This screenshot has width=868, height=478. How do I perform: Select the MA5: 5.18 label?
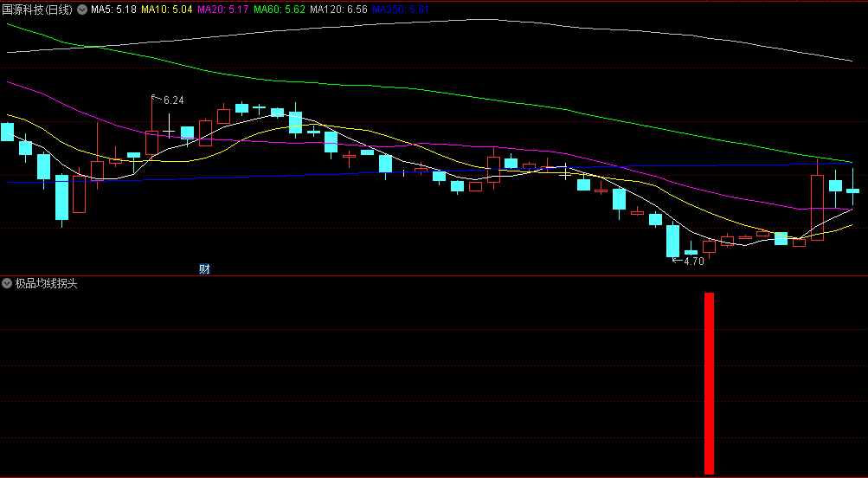click(x=113, y=10)
